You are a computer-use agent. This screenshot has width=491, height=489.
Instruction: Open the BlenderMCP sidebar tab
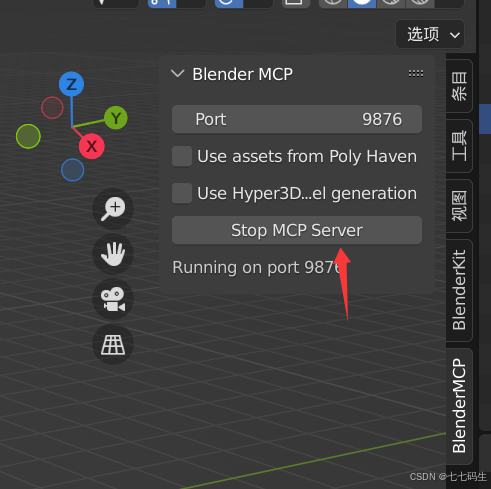tap(459, 406)
